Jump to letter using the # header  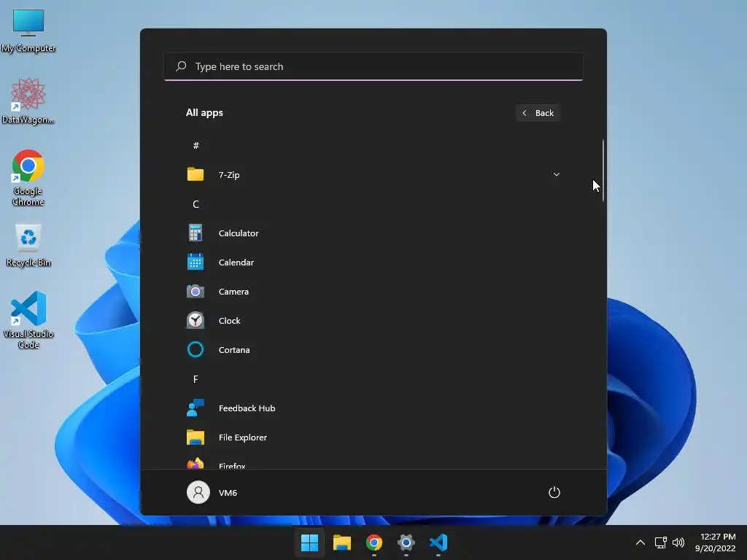click(x=196, y=145)
